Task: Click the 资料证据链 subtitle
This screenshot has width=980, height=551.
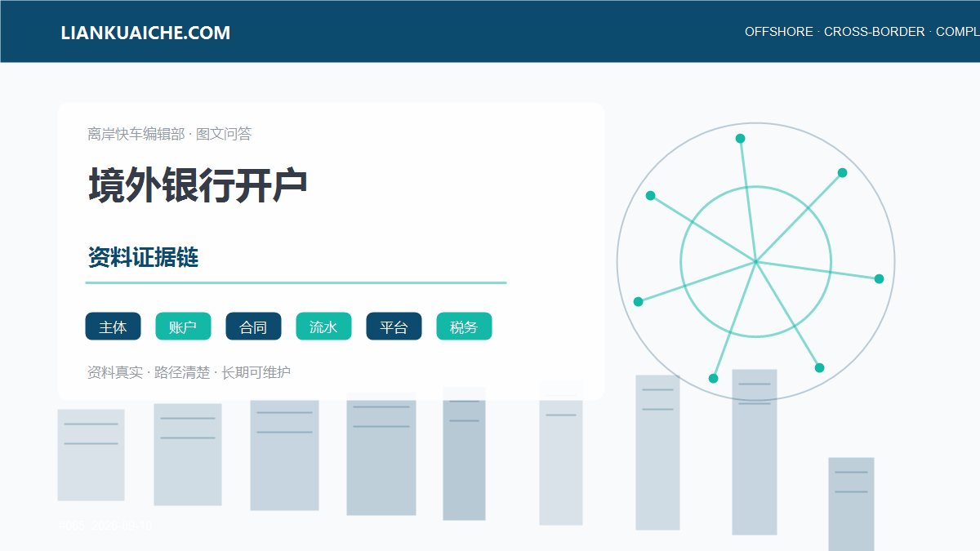Action: coord(143,258)
